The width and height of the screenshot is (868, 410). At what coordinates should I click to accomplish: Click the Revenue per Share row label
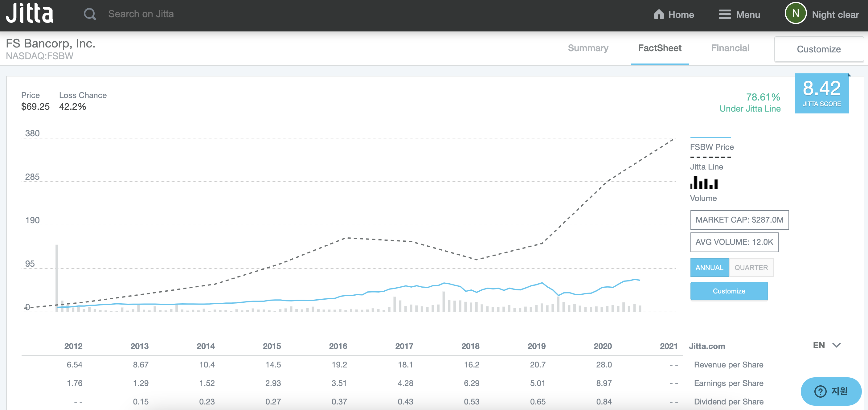[x=728, y=364]
